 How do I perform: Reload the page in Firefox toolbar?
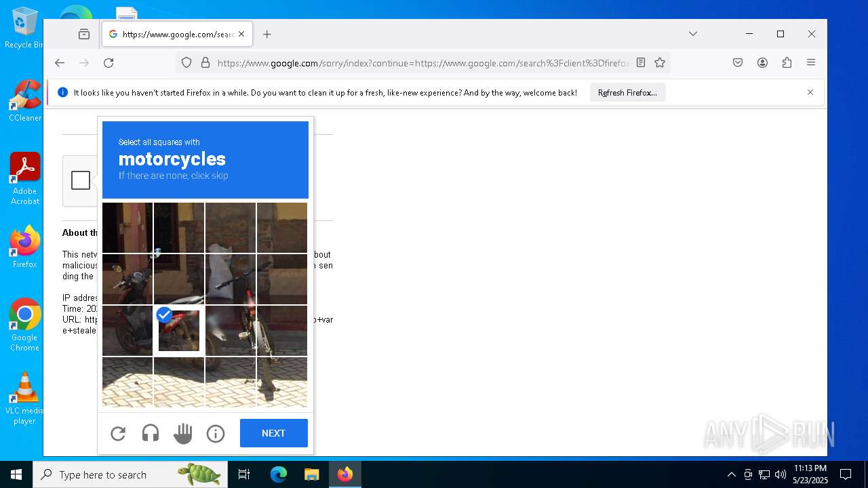point(108,63)
